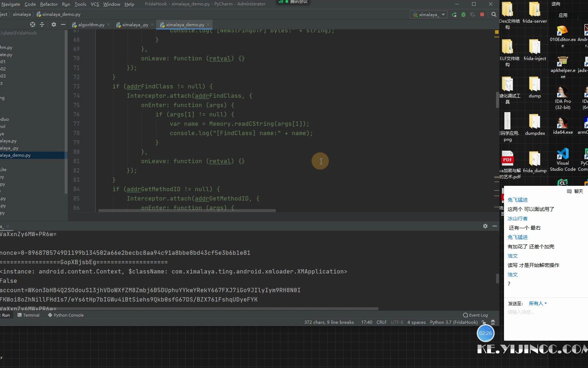Click the inspector hat icon in status bar
This screenshot has height=368, width=588.
(493, 322)
